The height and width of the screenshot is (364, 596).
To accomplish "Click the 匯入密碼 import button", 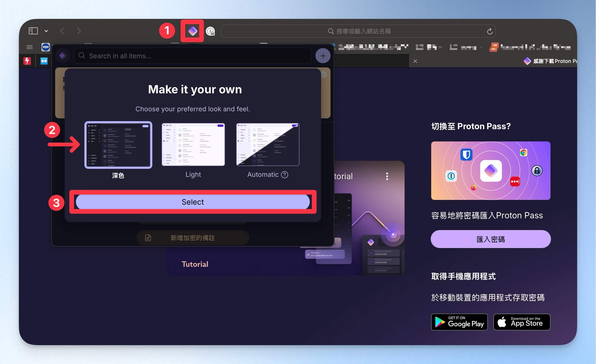I will 491,239.
